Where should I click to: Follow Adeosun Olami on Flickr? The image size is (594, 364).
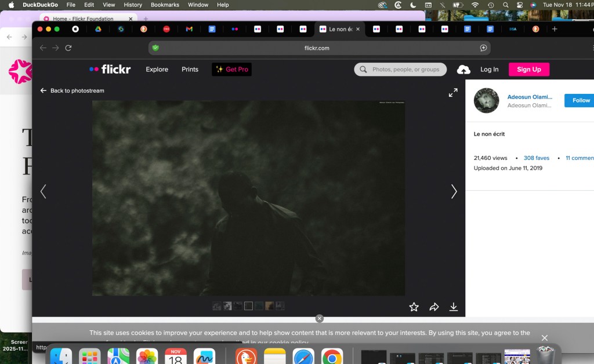580,100
